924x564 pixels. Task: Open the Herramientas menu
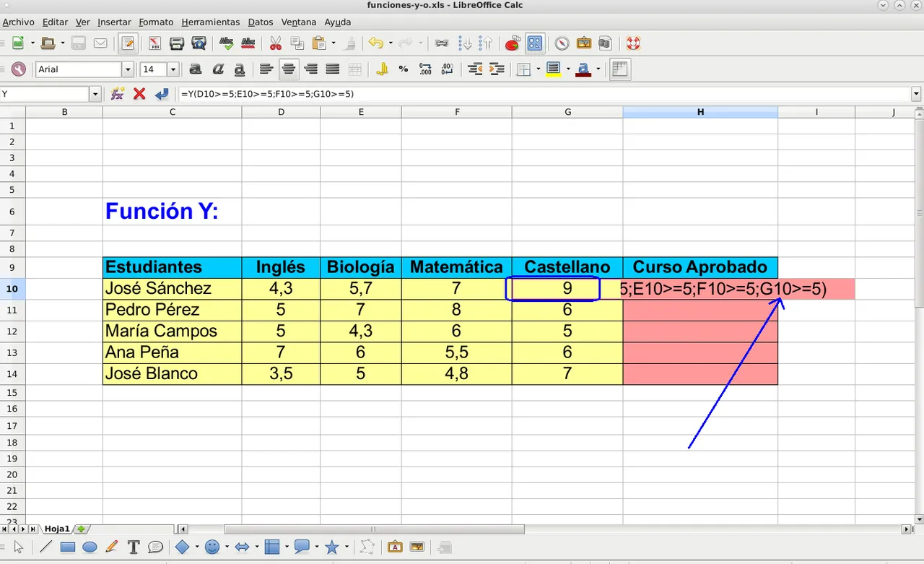(210, 22)
